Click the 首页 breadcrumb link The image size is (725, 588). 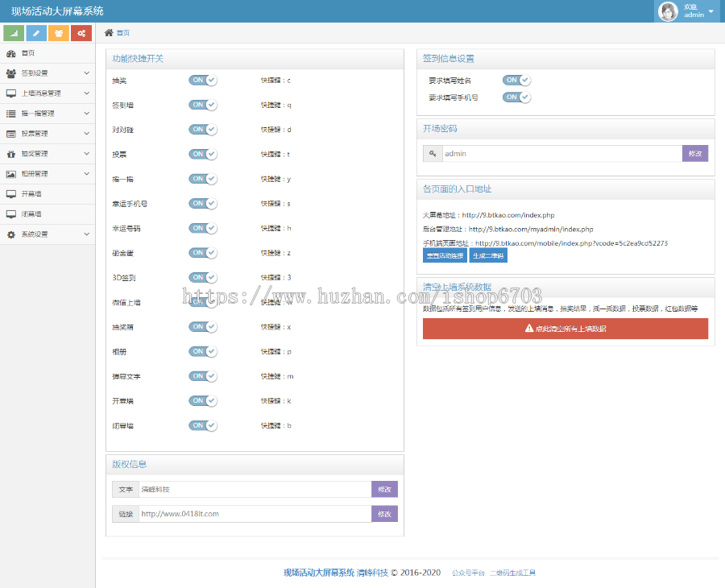coord(123,33)
